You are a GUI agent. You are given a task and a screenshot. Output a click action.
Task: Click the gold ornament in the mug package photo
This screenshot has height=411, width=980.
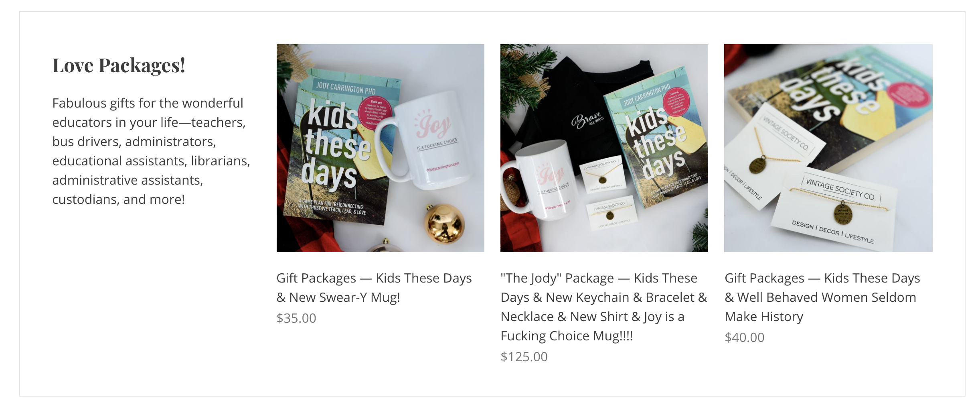click(x=445, y=224)
